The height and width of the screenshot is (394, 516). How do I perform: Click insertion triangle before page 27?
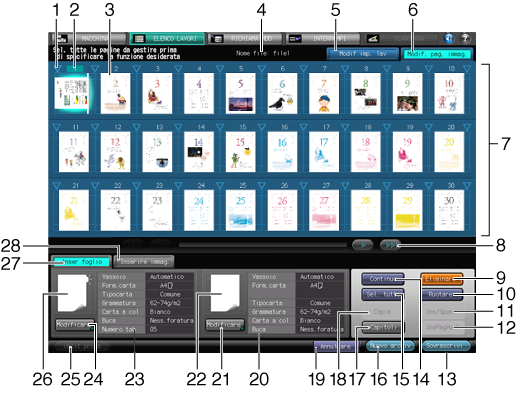[x=303, y=186]
